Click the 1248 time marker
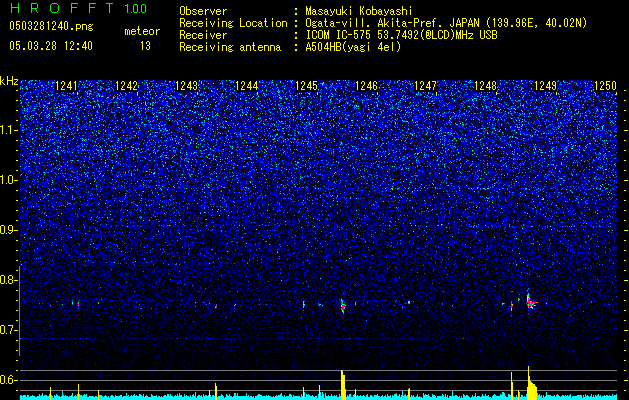This screenshot has height=400, width=629. 485,86
